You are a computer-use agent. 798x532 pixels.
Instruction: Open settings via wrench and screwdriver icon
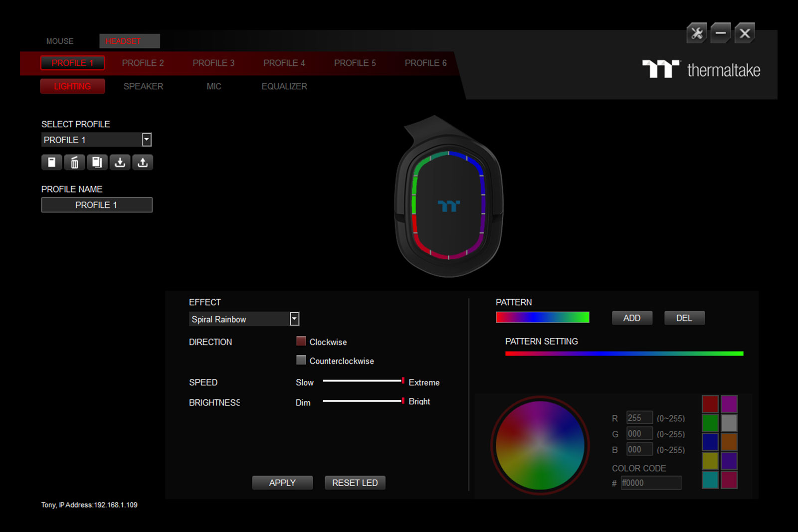pyautogui.click(x=697, y=33)
